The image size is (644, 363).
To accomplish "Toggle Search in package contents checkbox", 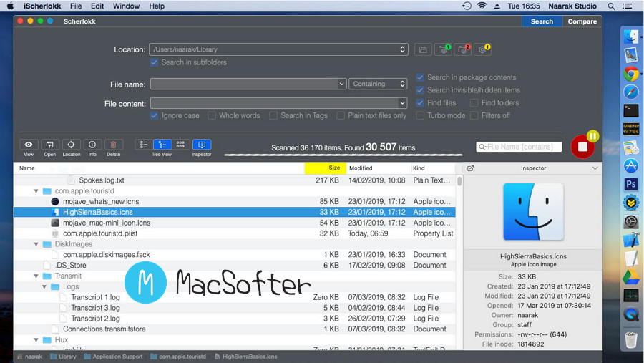I will pyautogui.click(x=420, y=77).
